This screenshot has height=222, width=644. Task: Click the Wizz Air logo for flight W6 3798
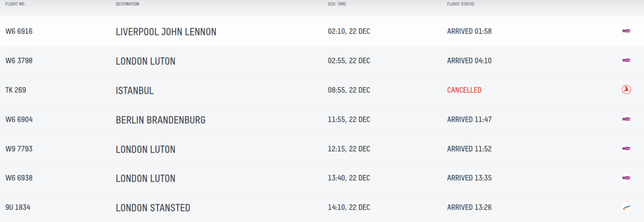point(626,60)
